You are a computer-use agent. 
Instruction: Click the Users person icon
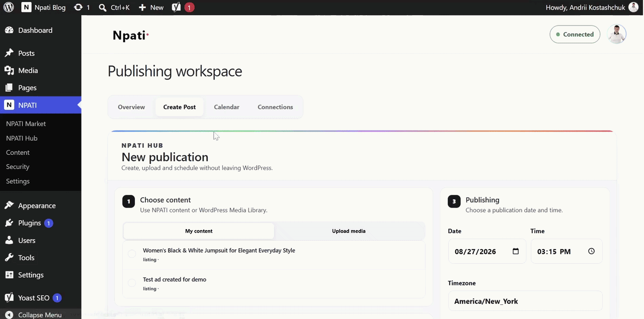pos(9,240)
